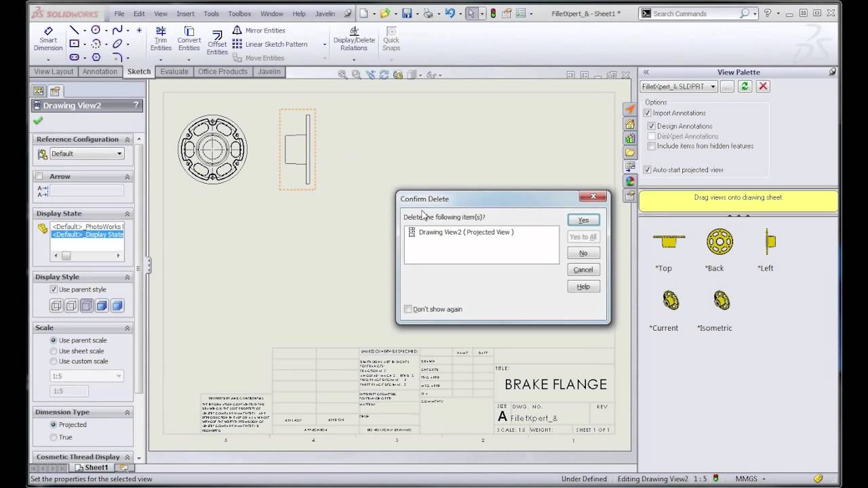Collapse the Display Style section

pos(127,277)
